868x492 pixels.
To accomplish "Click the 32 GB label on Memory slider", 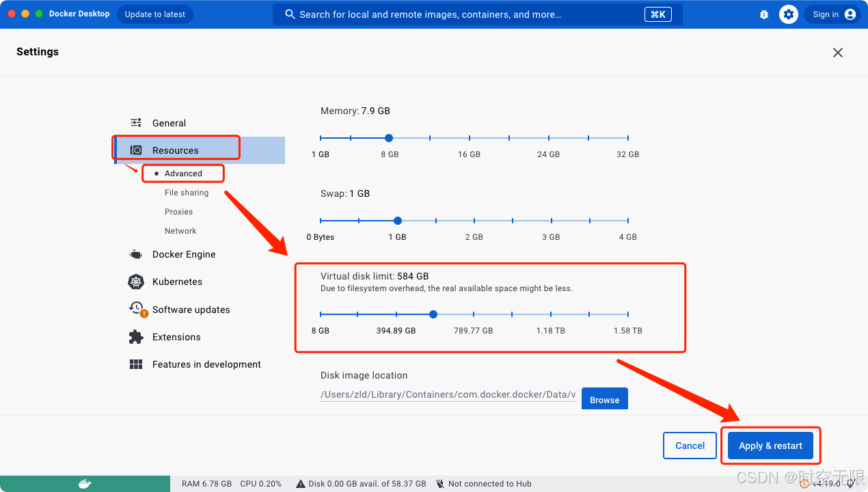I will coord(627,154).
